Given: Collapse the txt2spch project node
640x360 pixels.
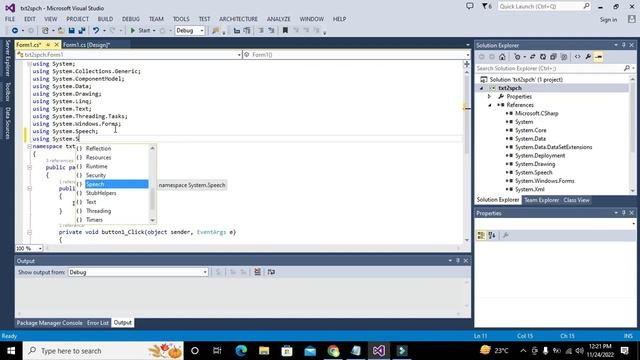Looking at the screenshot, I should tap(482, 88).
